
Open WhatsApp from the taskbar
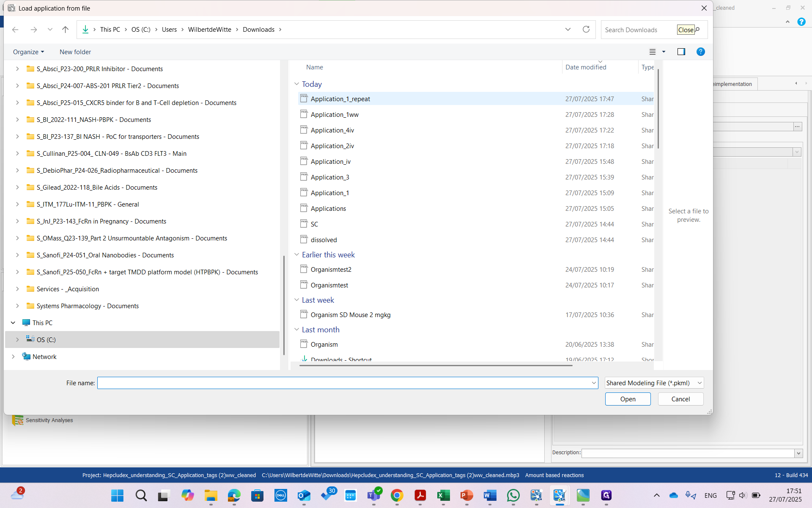[513, 495]
